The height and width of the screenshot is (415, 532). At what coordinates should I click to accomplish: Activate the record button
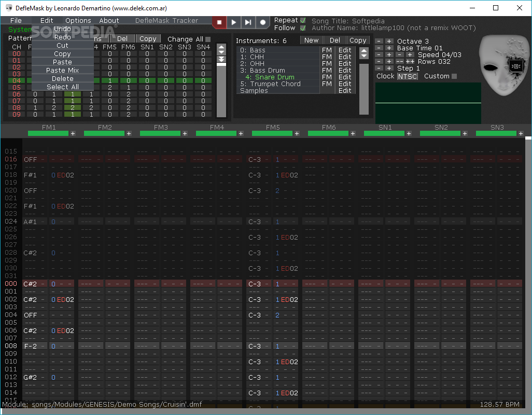pyautogui.click(x=262, y=22)
